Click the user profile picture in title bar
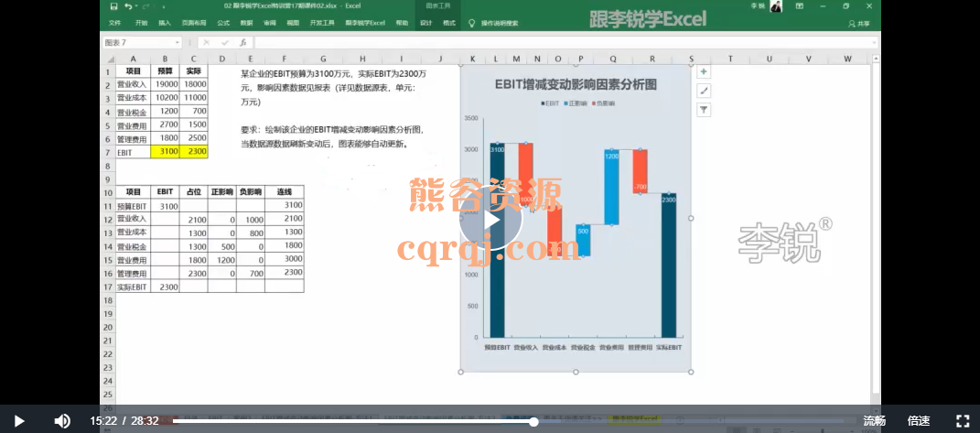 coord(776,6)
